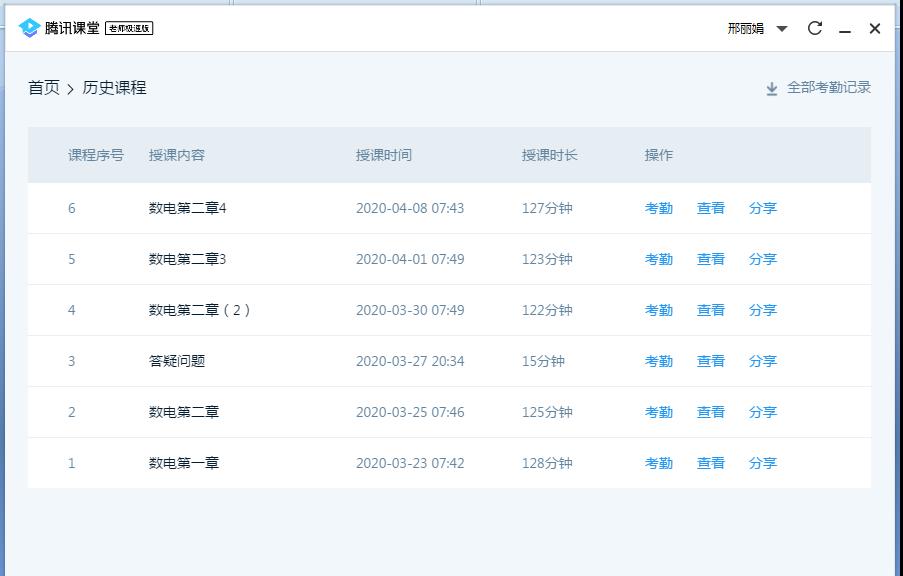Click the refresh icon in title bar

pos(815,28)
